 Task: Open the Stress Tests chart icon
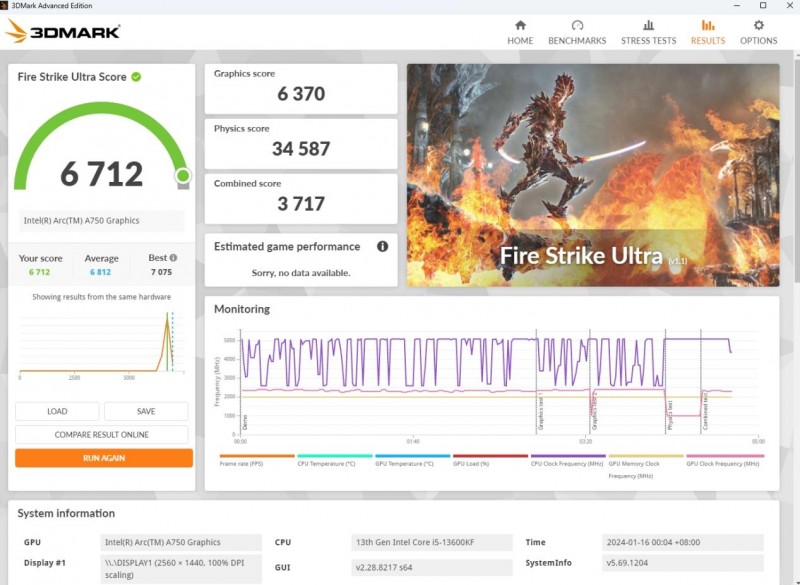[648, 25]
